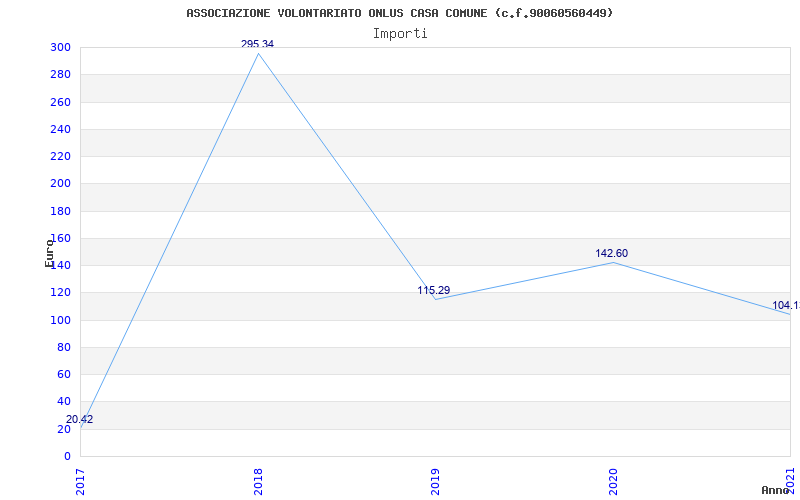Select the 2018 x-axis label

click(x=258, y=482)
